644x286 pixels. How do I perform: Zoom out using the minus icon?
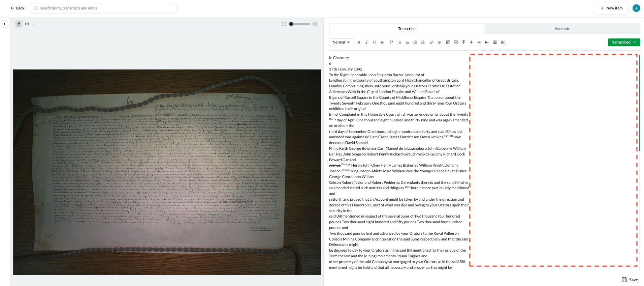(x=284, y=24)
